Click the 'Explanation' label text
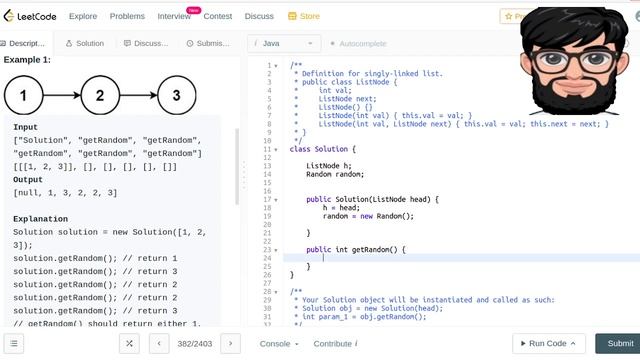The image size is (640, 360). click(x=40, y=219)
